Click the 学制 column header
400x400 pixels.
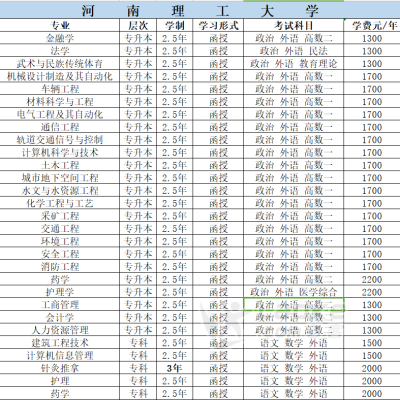(175, 25)
